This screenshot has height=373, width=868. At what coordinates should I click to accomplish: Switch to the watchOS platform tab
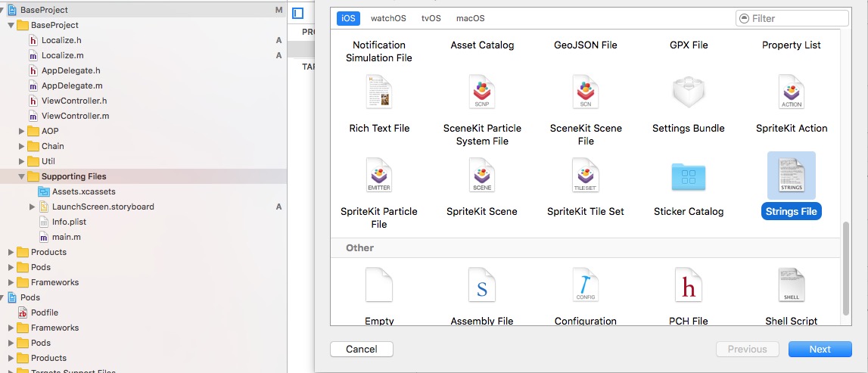(x=388, y=18)
